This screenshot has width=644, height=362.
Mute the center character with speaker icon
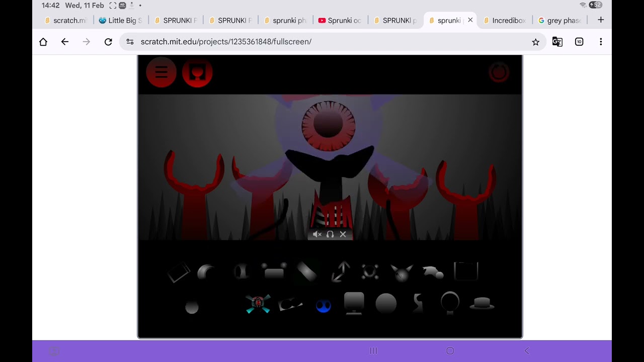tap(317, 234)
